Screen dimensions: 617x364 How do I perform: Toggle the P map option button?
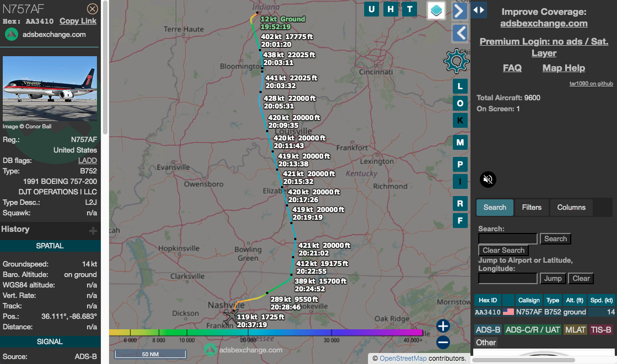460,165
